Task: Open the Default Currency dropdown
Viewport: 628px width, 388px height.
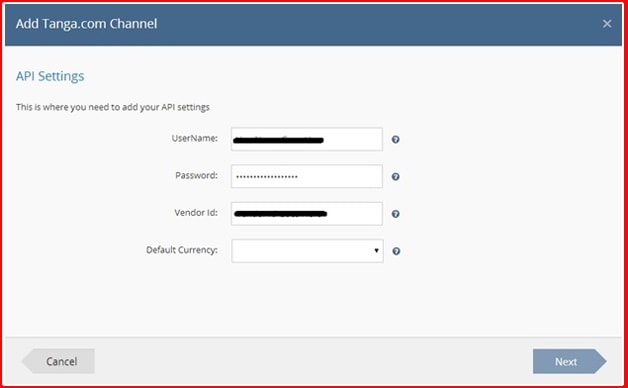Action: (307, 251)
